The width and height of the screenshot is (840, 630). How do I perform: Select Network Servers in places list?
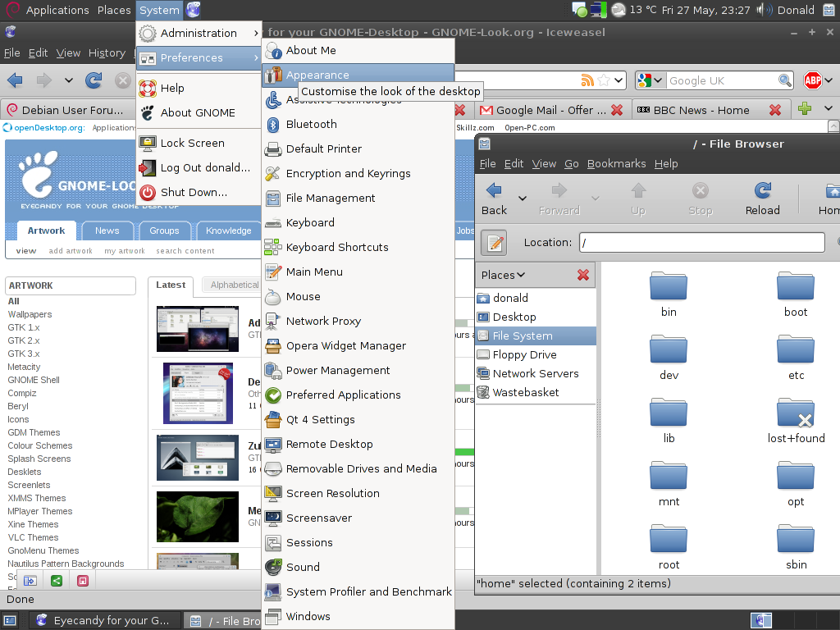click(535, 374)
